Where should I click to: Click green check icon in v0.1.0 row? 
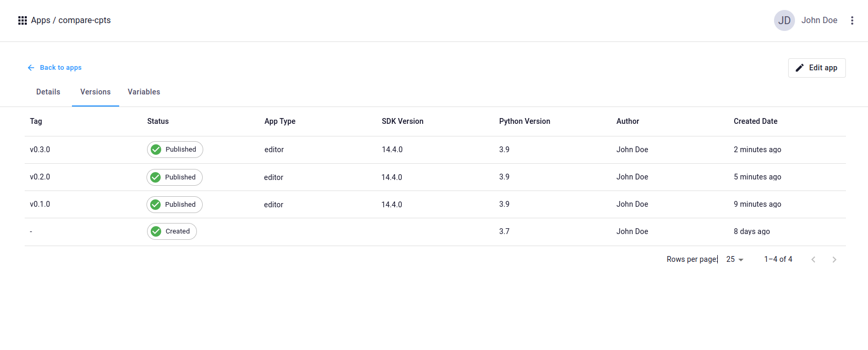pos(155,205)
